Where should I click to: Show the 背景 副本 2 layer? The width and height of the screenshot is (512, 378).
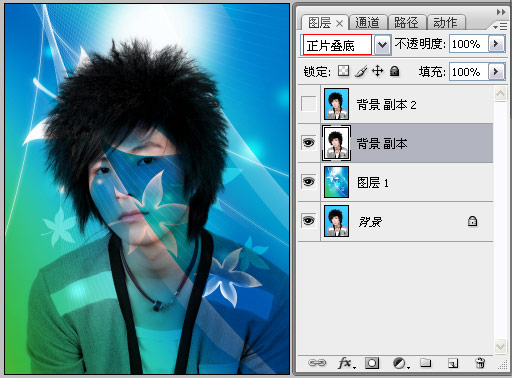click(x=308, y=104)
